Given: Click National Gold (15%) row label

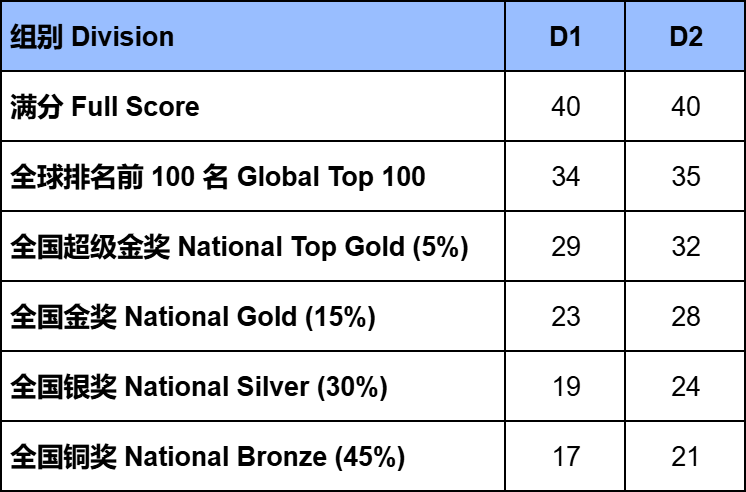Looking at the screenshot, I should pyautogui.click(x=193, y=316).
